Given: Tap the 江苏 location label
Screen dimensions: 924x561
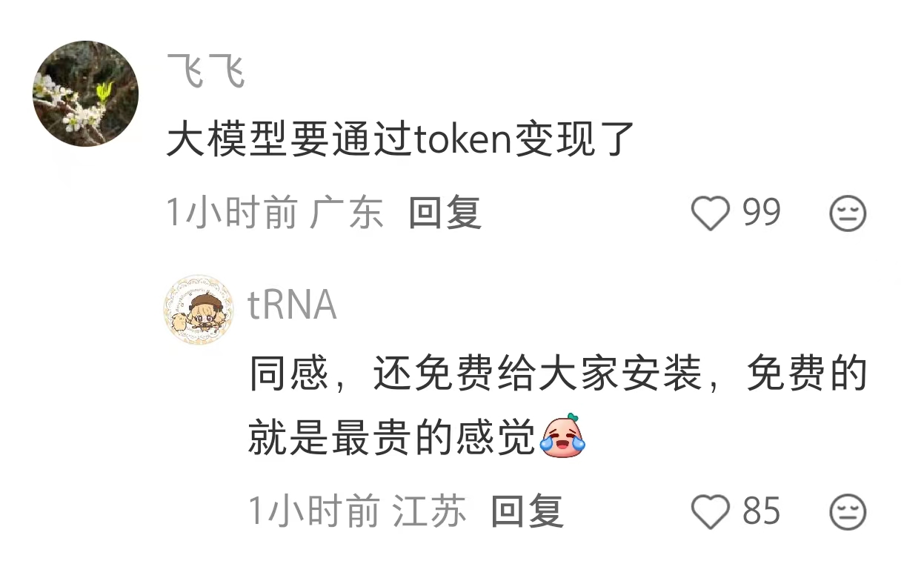Looking at the screenshot, I should click(x=429, y=511).
